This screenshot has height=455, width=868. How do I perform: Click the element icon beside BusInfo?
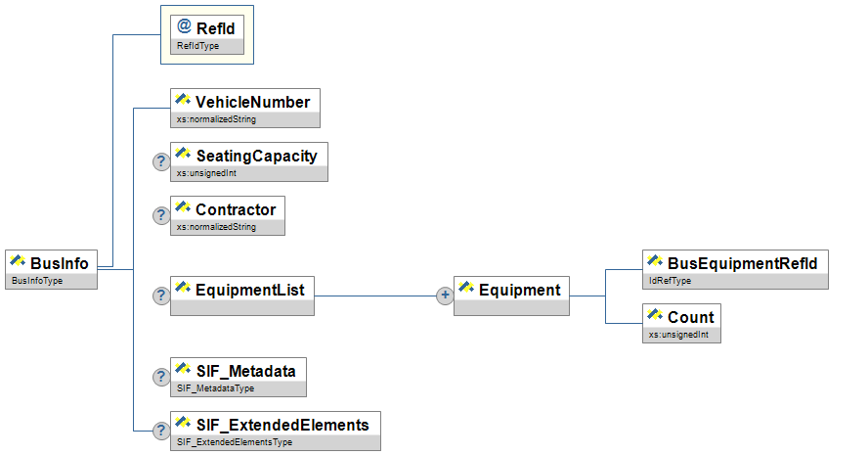tap(18, 262)
